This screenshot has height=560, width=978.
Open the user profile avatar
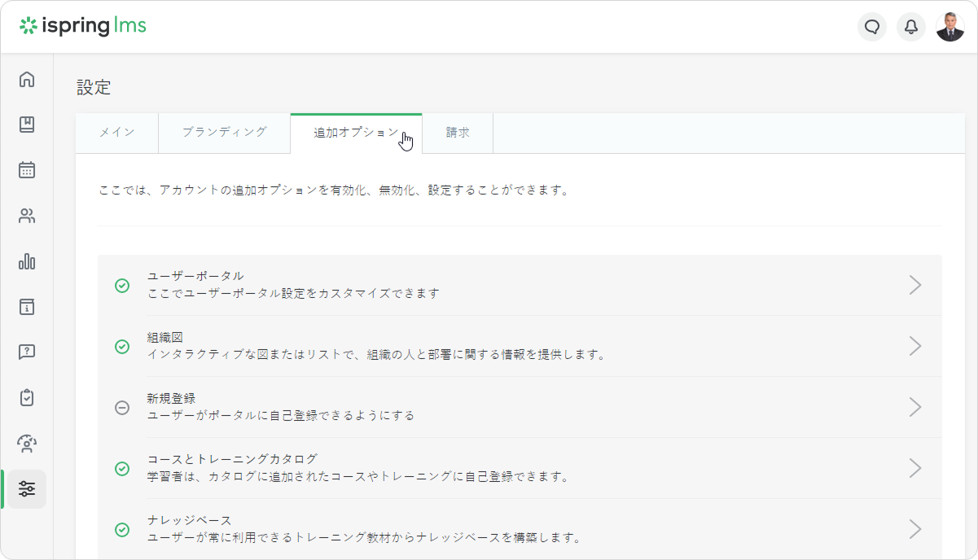(949, 27)
